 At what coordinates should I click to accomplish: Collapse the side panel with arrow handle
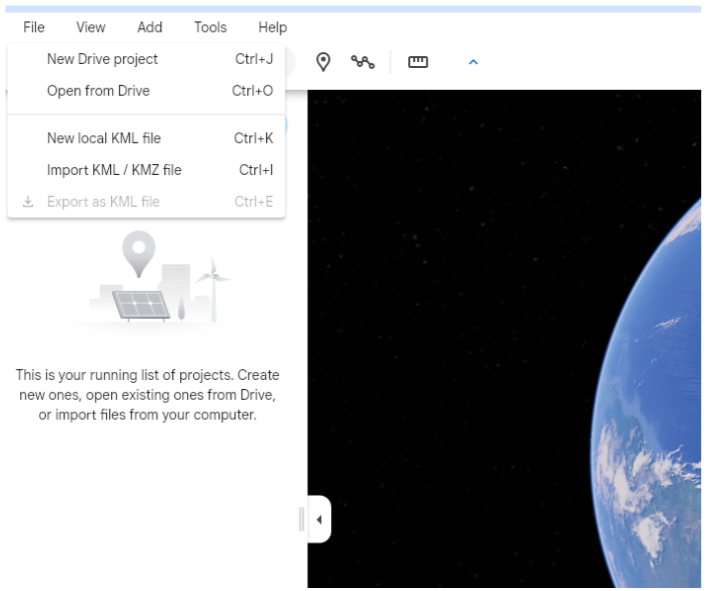(x=319, y=519)
